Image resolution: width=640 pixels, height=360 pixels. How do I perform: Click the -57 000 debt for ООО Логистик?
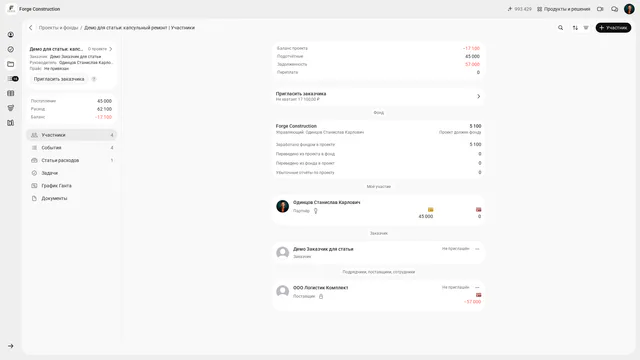472,302
